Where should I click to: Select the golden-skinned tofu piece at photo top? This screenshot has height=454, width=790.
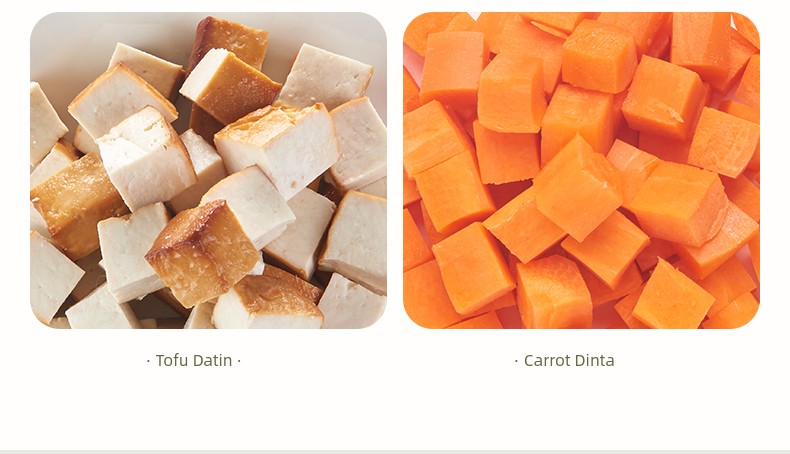pyautogui.click(x=229, y=42)
